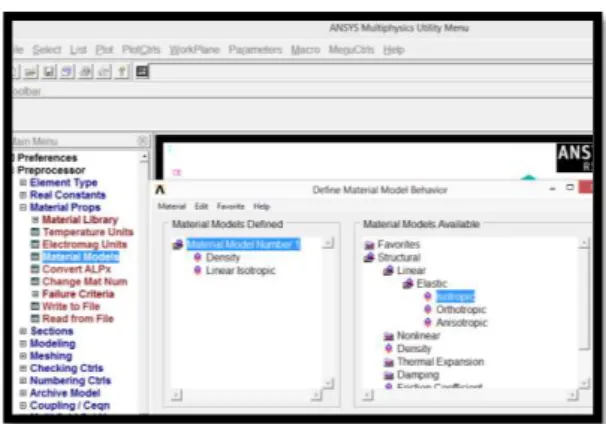Open the Edit menu in material dialog
This screenshot has width=606, height=424.
pos(201,206)
